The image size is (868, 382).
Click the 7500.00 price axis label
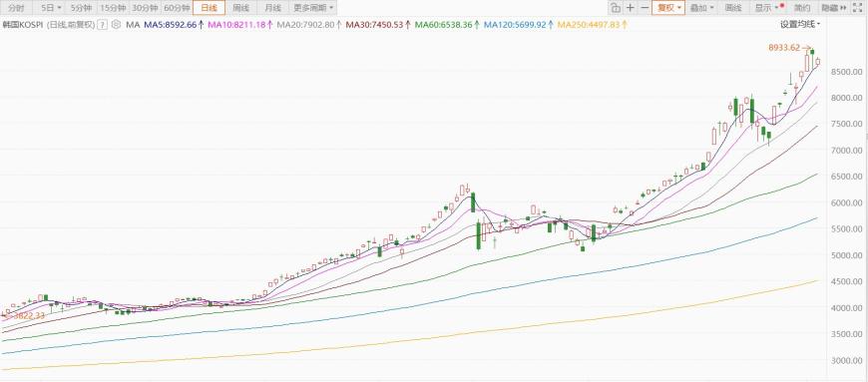point(847,124)
